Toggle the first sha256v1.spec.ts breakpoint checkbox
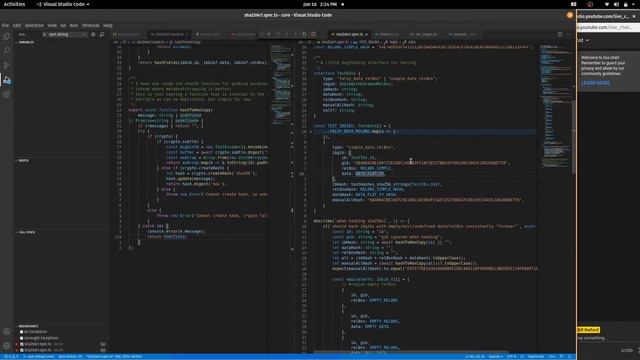Viewport: 640px width, 360px height. coord(22,344)
